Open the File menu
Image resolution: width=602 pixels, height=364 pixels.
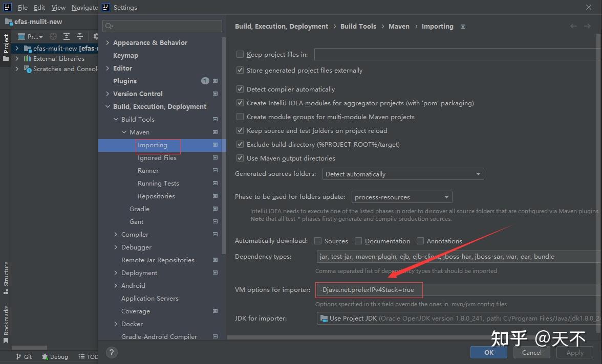click(x=23, y=7)
